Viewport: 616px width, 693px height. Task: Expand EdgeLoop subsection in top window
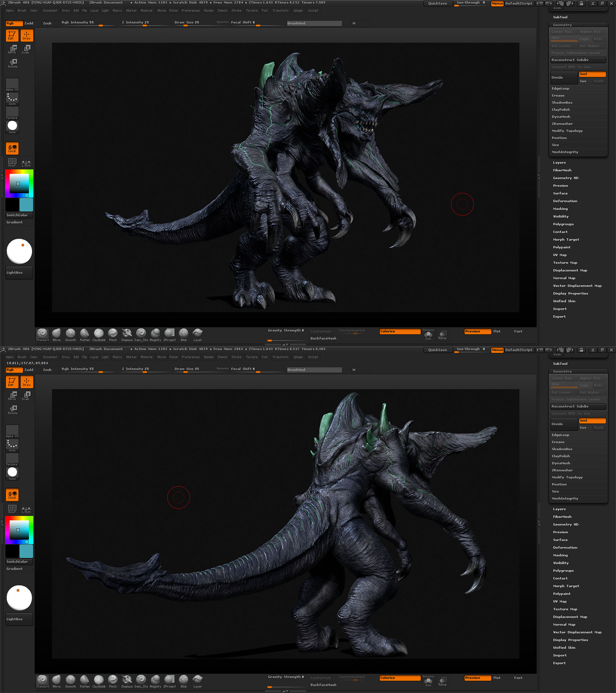[x=561, y=89]
